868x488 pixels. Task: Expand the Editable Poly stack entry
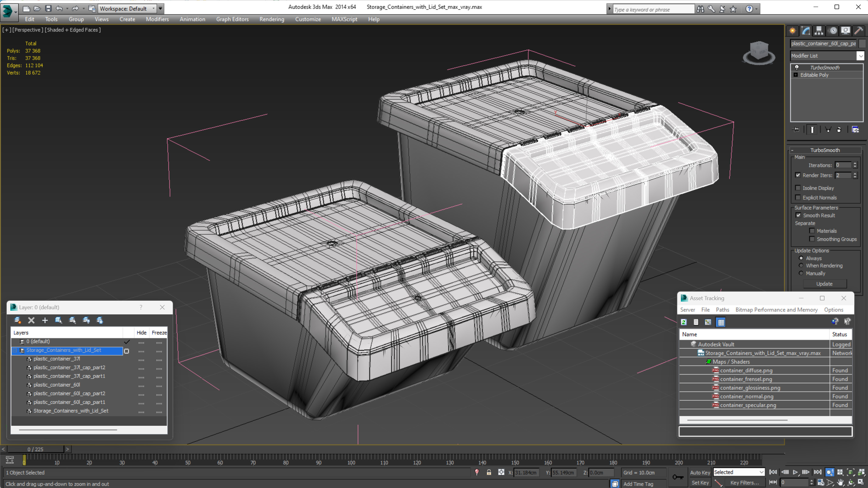pyautogui.click(x=796, y=75)
